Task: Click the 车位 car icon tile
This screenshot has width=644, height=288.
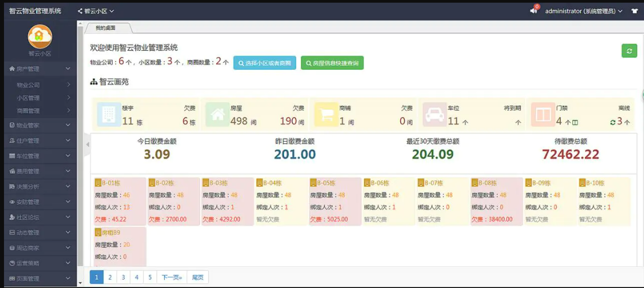Action: pyautogui.click(x=435, y=115)
